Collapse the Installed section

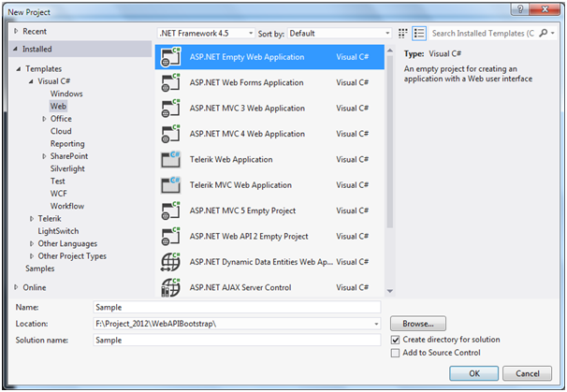[x=15, y=49]
